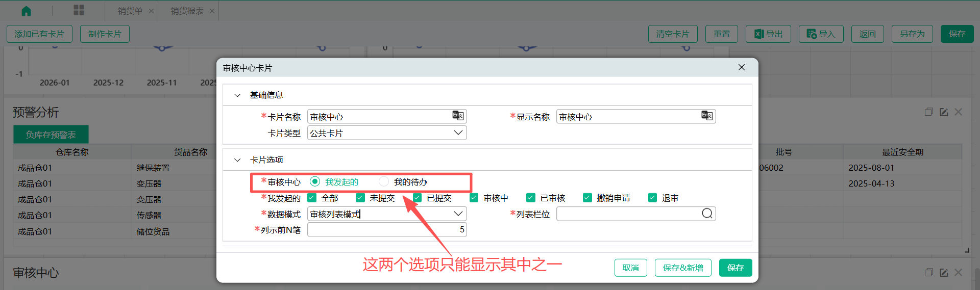Click 取消 to cancel the dialog

point(630,268)
